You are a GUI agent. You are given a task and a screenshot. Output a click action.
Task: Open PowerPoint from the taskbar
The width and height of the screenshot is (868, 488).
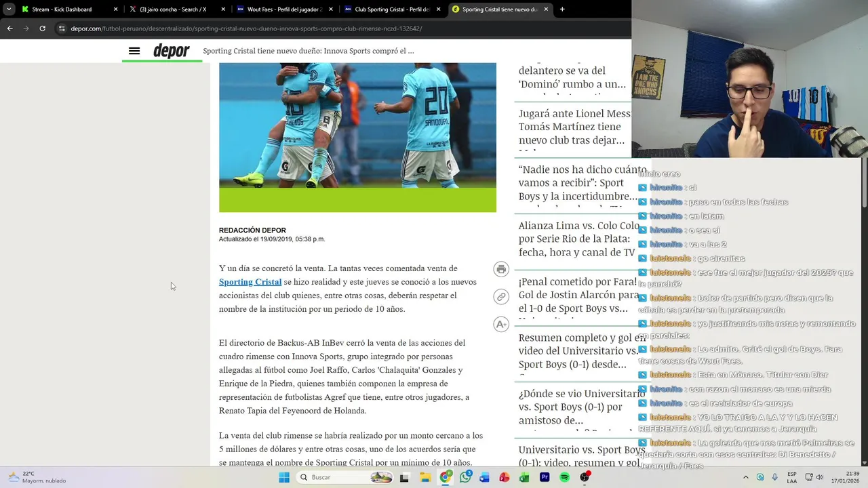coord(505,477)
